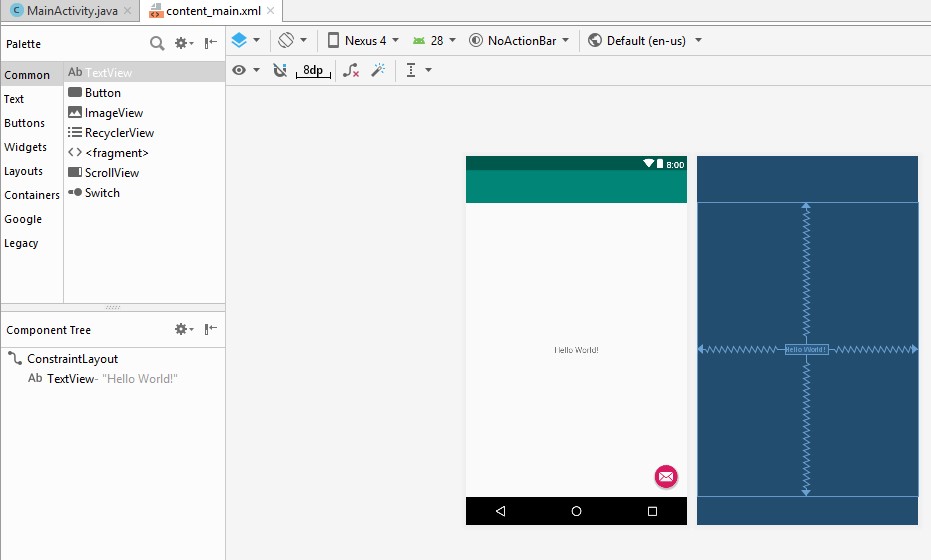931x560 pixels.
Task: Click the floating mail button in preview
Action: (x=666, y=477)
